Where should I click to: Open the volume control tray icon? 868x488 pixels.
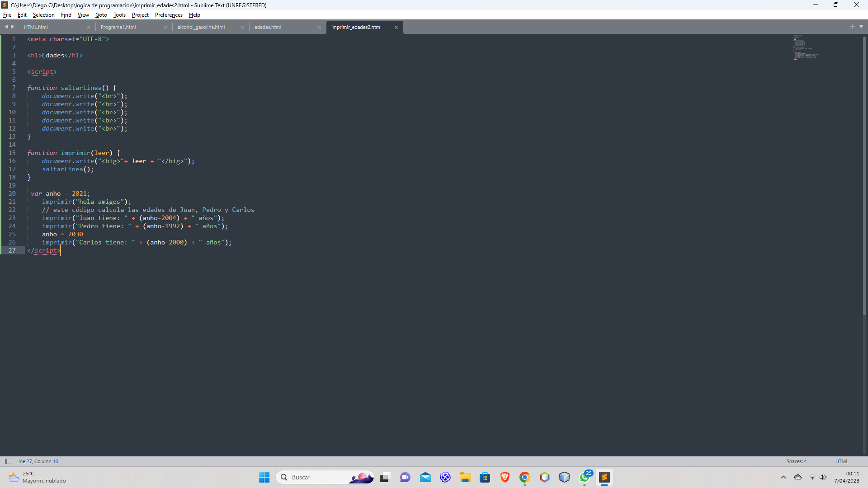click(823, 477)
